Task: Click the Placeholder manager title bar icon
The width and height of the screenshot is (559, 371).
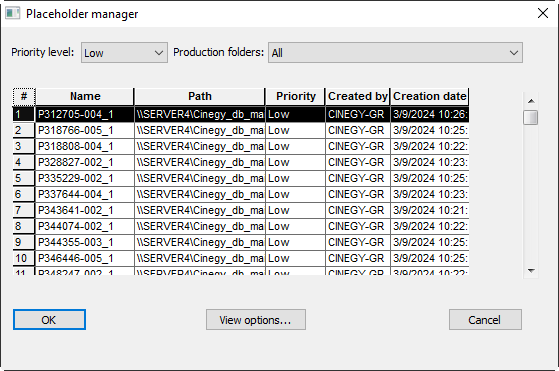Action: [12, 14]
